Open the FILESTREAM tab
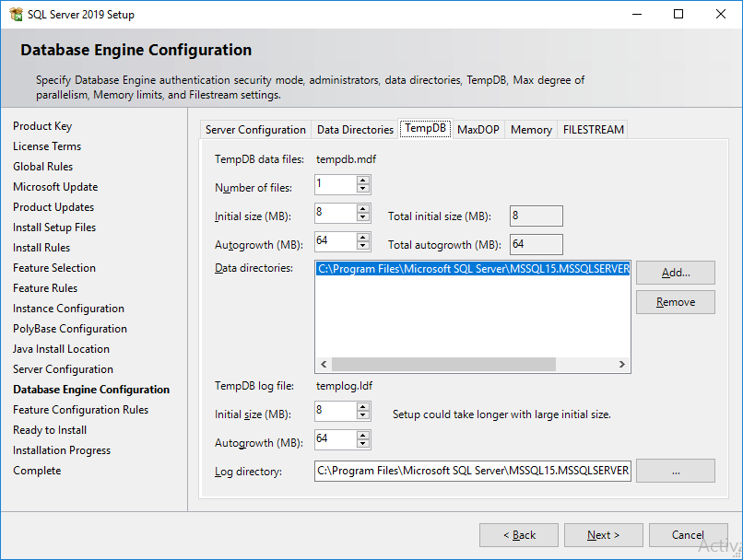The width and height of the screenshot is (743, 560). 594,130
